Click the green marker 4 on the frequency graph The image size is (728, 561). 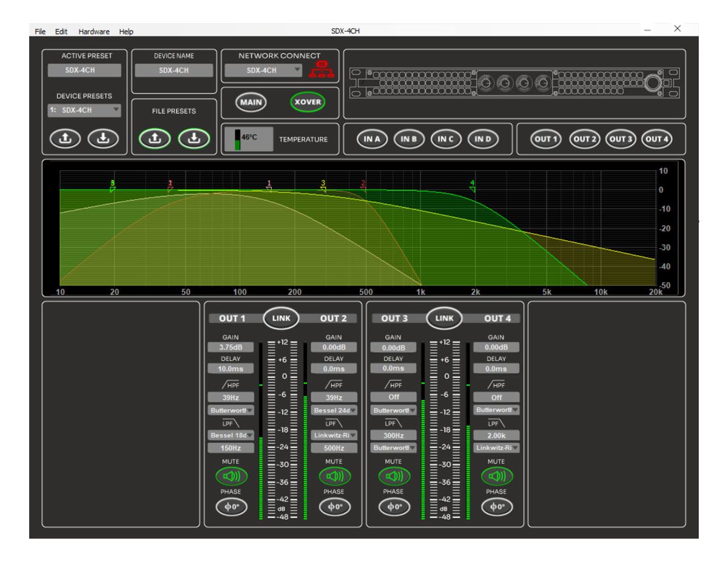pyautogui.click(x=472, y=187)
